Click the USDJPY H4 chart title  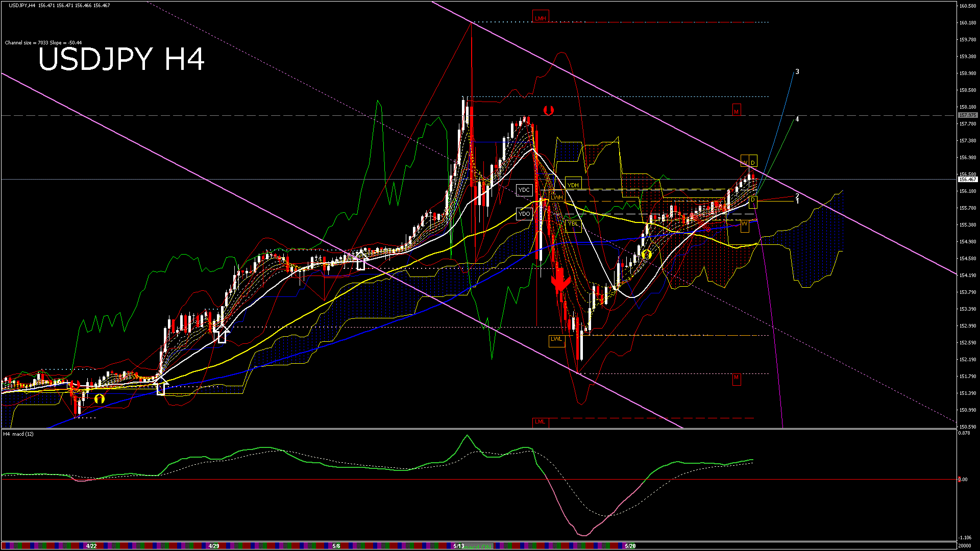tap(121, 59)
